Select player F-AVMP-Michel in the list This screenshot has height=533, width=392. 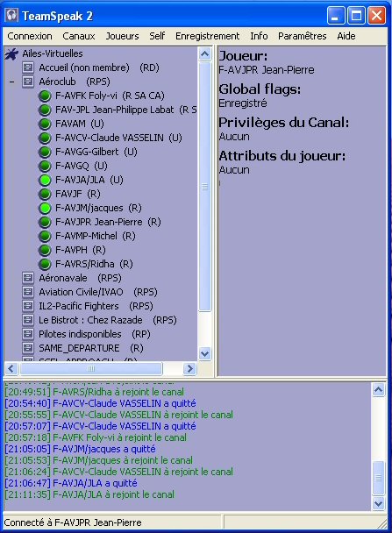pos(86,236)
